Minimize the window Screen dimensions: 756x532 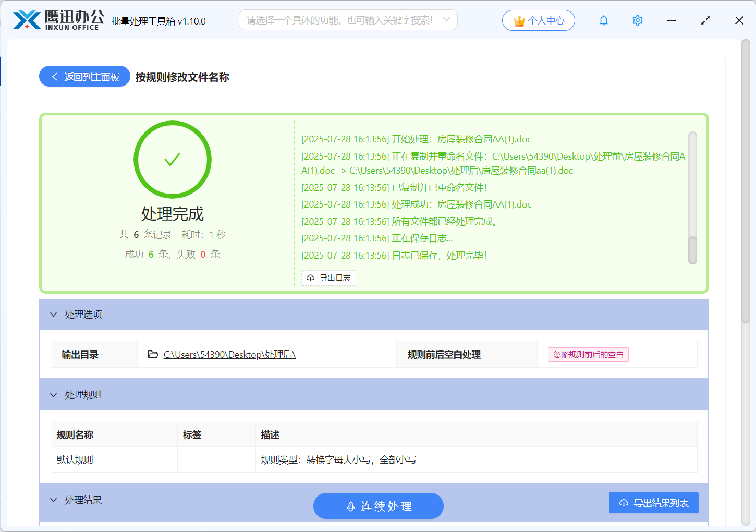point(672,20)
